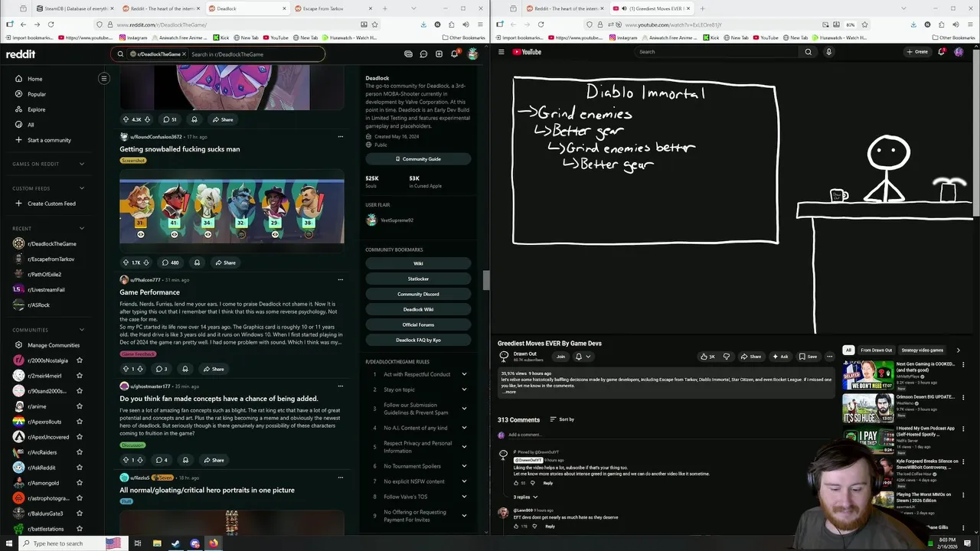Favorite r/ApexUncovered community star
This screenshot has height=551, width=980.
click(x=80, y=437)
